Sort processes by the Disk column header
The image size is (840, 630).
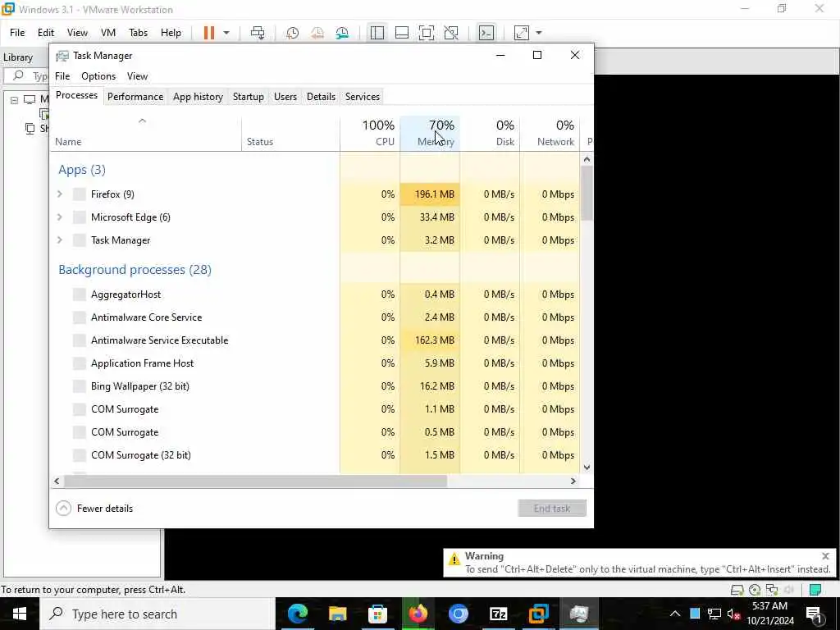tap(490, 133)
